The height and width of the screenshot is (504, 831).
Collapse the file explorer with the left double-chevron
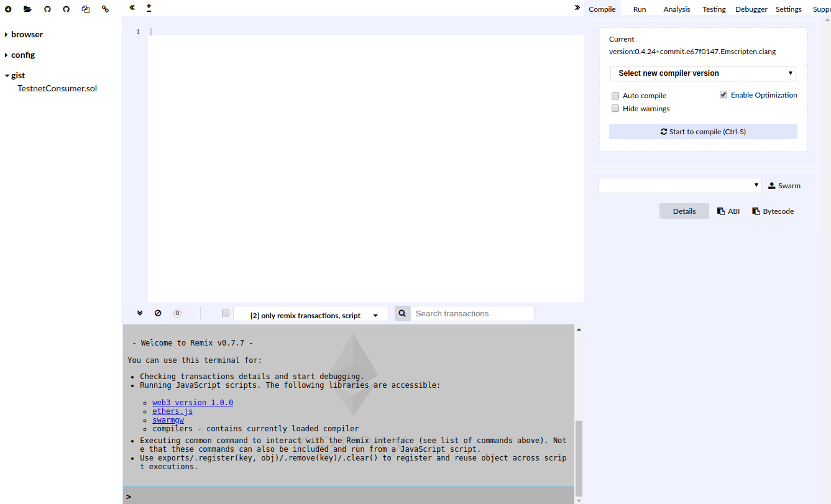(x=132, y=7)
